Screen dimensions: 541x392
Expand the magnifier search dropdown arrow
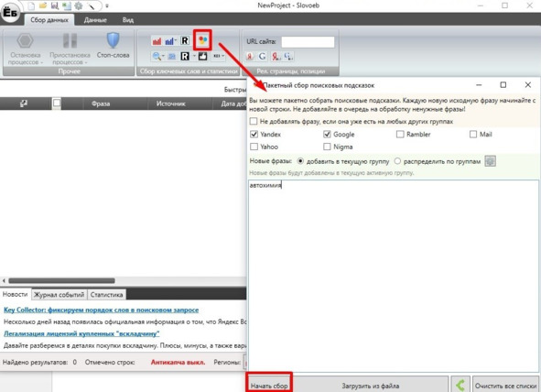(x=163, y=56)
